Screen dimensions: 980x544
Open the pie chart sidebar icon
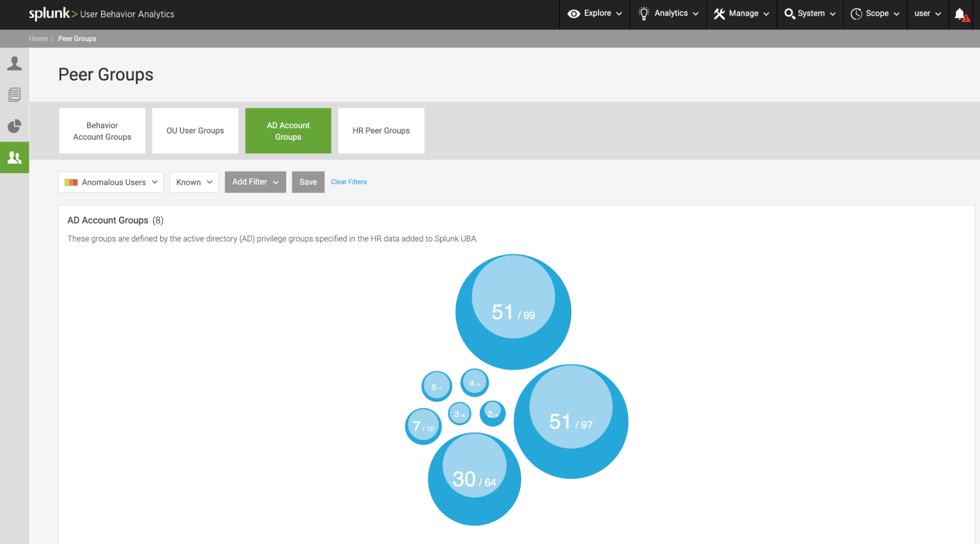(14, 126)
